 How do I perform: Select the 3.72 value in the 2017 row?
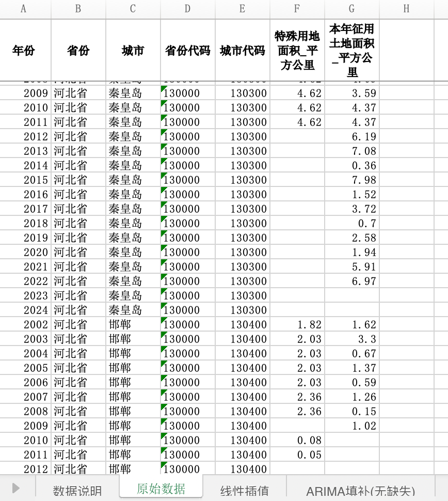(352, 209)
